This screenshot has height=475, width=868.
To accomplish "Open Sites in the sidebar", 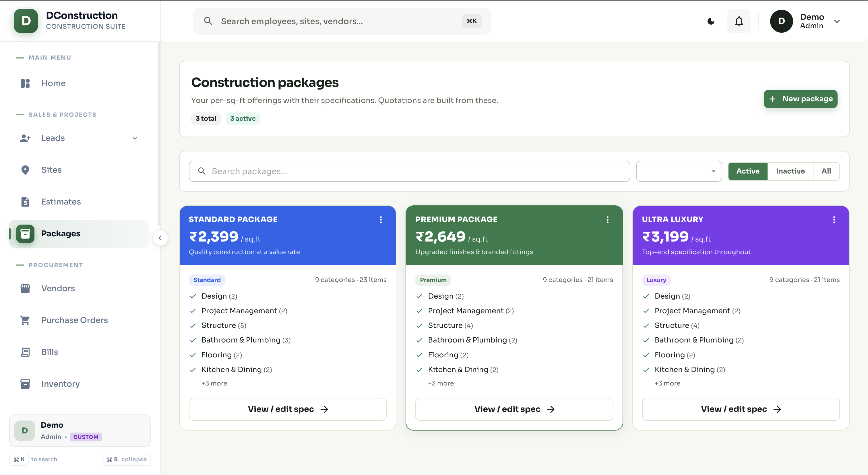I will [79, 170].
